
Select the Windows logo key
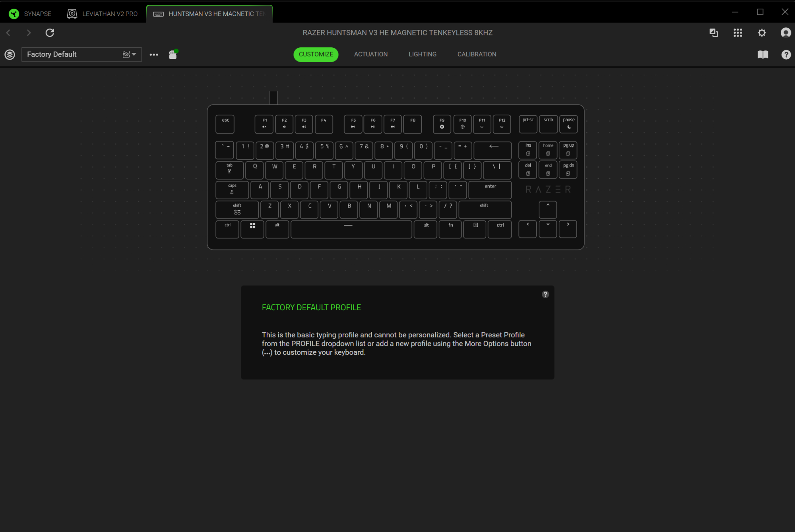[252, 229]
